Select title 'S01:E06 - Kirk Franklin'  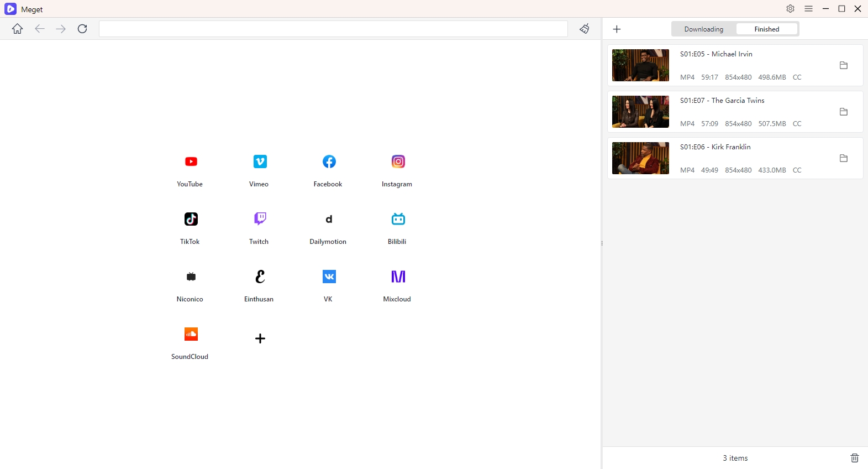coord(716,147)
